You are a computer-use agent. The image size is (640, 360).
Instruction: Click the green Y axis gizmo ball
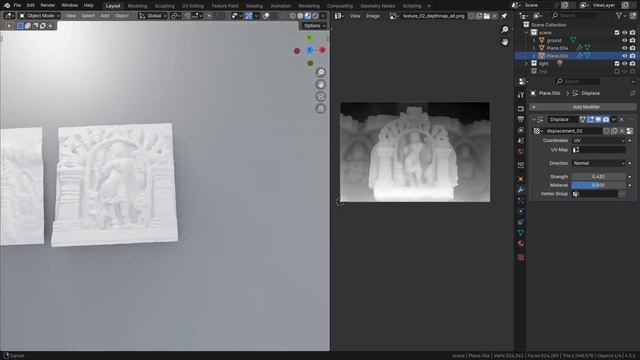pos(309,38)
